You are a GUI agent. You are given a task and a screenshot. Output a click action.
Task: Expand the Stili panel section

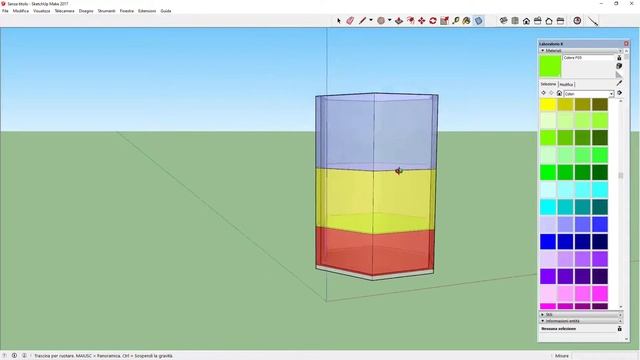tap(581, 315)
